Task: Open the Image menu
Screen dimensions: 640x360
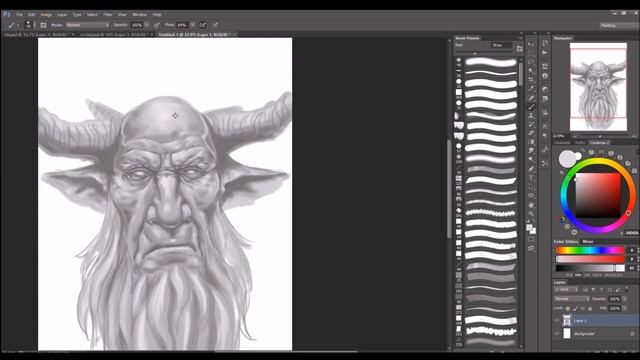Action: 46,14
